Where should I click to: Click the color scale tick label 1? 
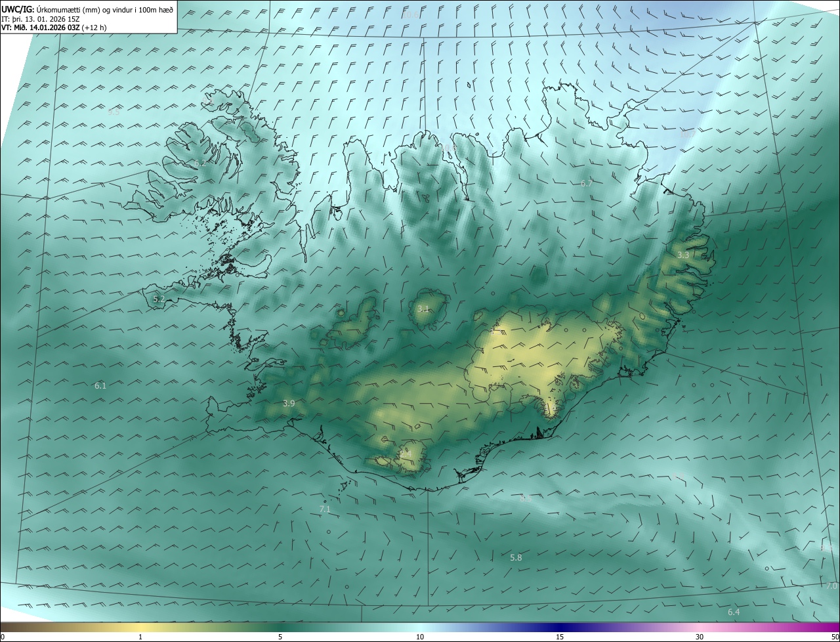pos(140,637)
